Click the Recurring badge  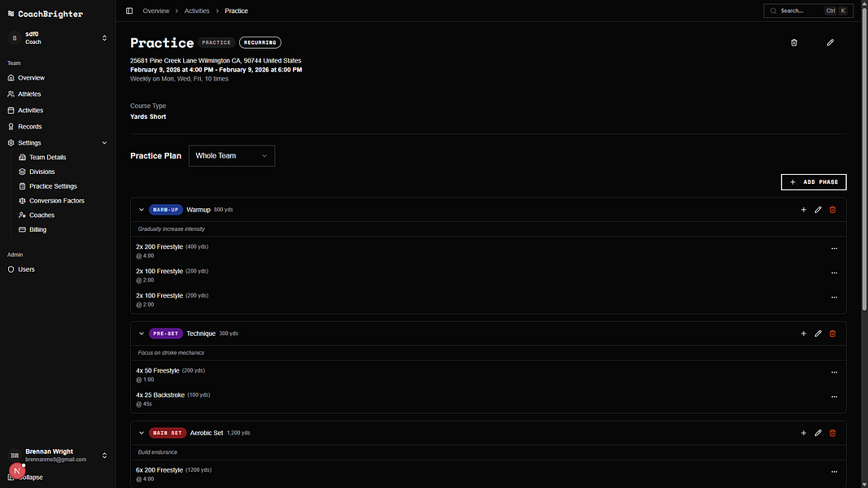coord(260,42)
